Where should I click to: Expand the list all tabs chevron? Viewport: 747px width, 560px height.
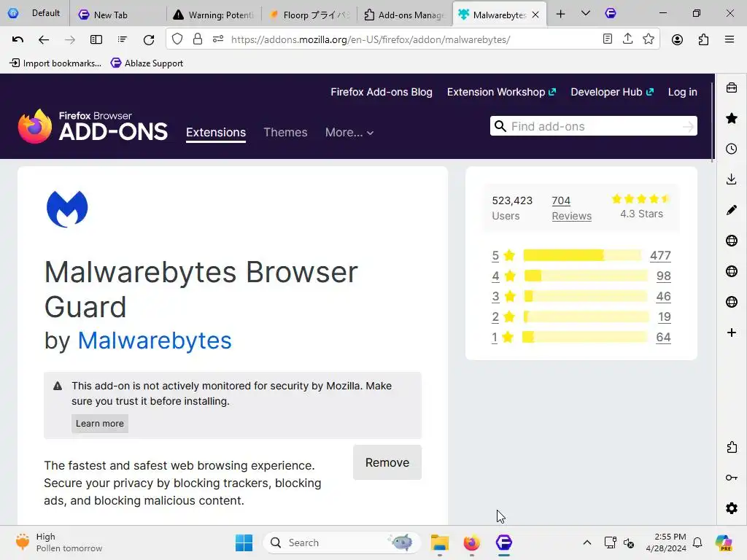pyautogui.click(x=586, y=13)
